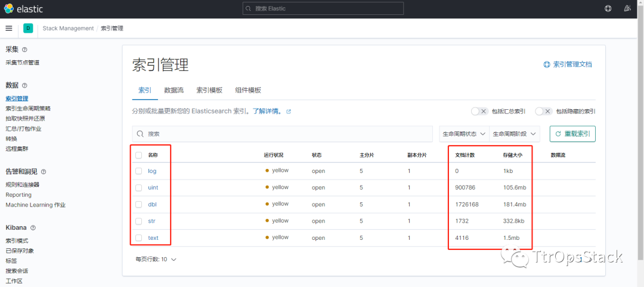Open 工作区 in sidebar
The image size is (644, 287).
click(x=14, y=281)
